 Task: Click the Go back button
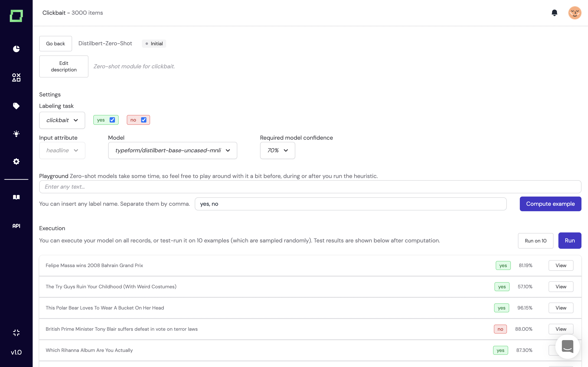55,44
